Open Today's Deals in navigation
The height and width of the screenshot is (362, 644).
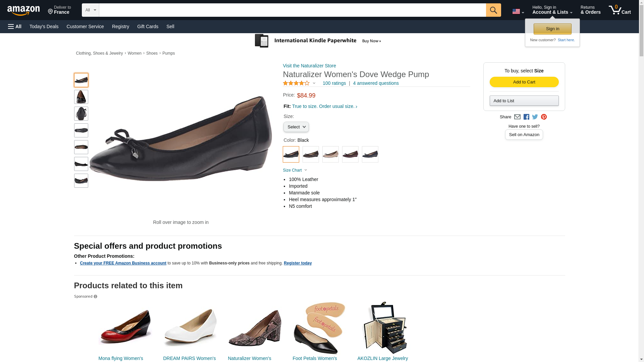[x=44, y=26]
